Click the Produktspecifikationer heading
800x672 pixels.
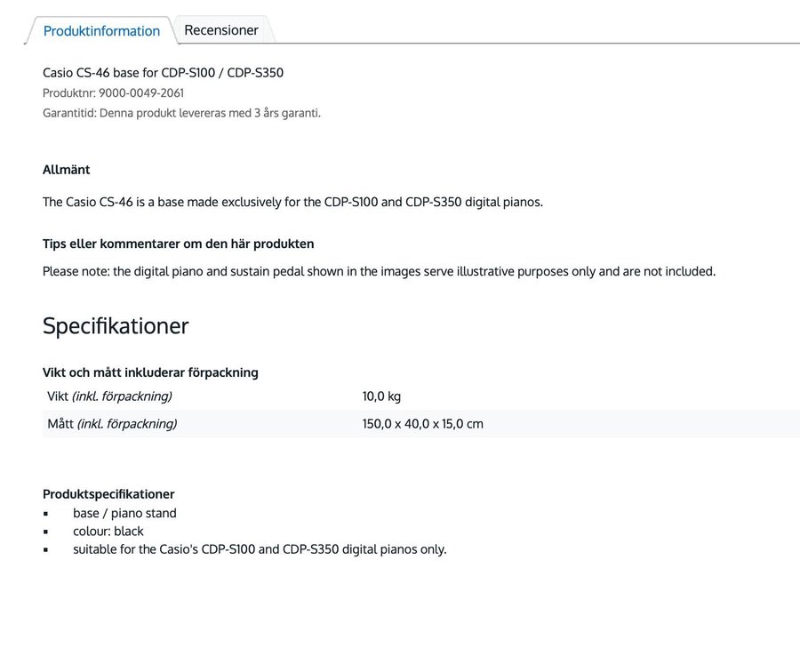coord(108,494)
